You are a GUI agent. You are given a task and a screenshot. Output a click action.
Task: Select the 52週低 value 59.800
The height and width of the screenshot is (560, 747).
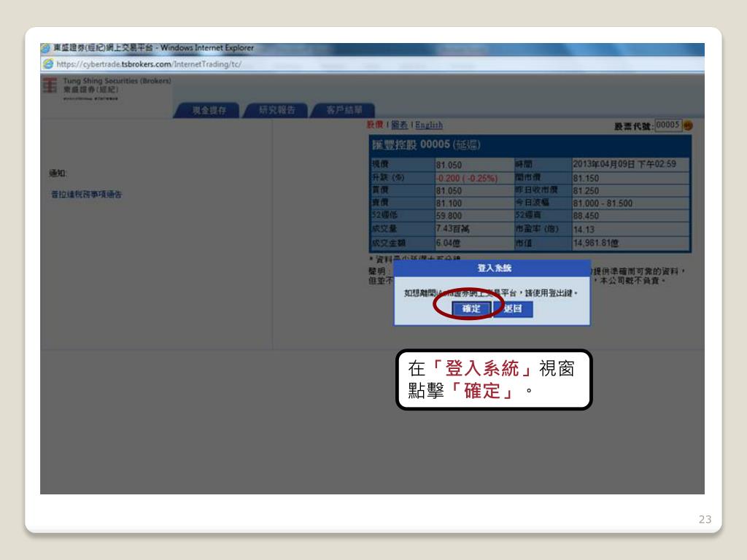(x=449, y=216)
